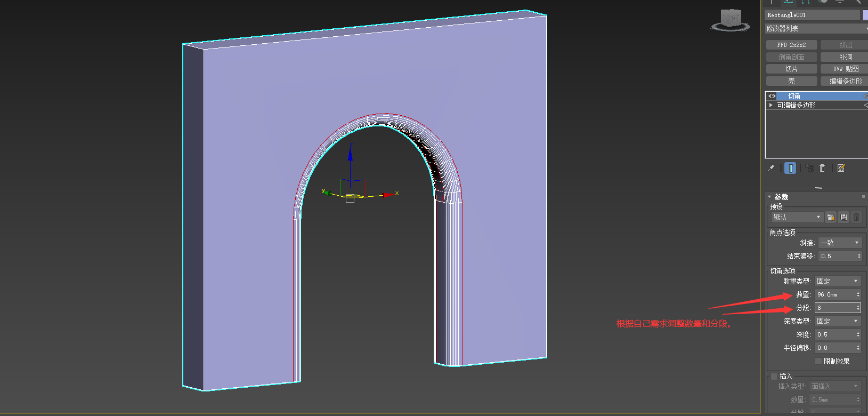868x416 pixels.
Task: Click the 深度 spinner arrows
Action: [x=858, y=334]
